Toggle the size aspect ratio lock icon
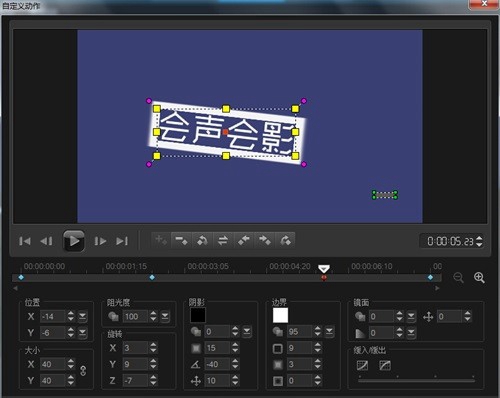Screen dimensions: 500x398 tap(83, 371)
